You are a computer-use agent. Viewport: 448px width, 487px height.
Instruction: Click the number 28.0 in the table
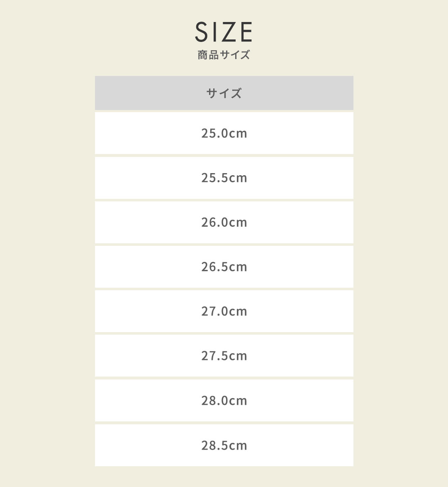[214, 401]
